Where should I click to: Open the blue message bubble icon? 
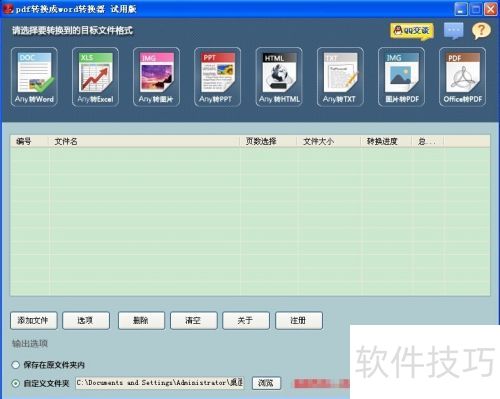tap(454, 31)
